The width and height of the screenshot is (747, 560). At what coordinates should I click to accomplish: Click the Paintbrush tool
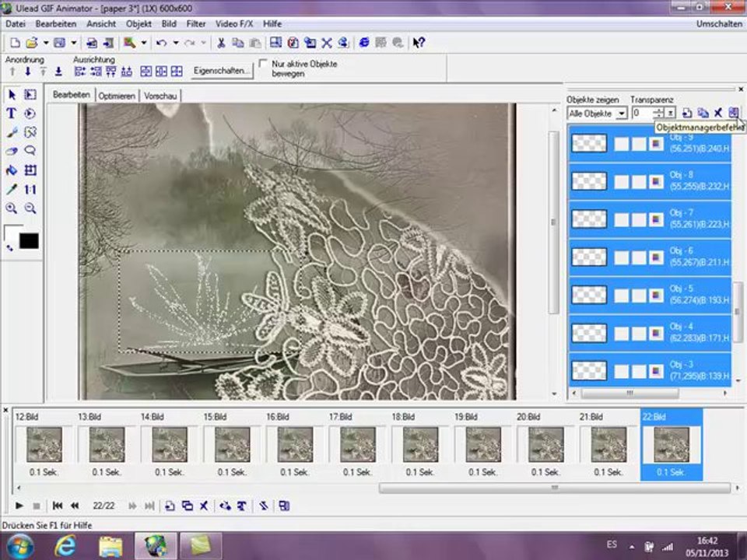coord(12,132)
